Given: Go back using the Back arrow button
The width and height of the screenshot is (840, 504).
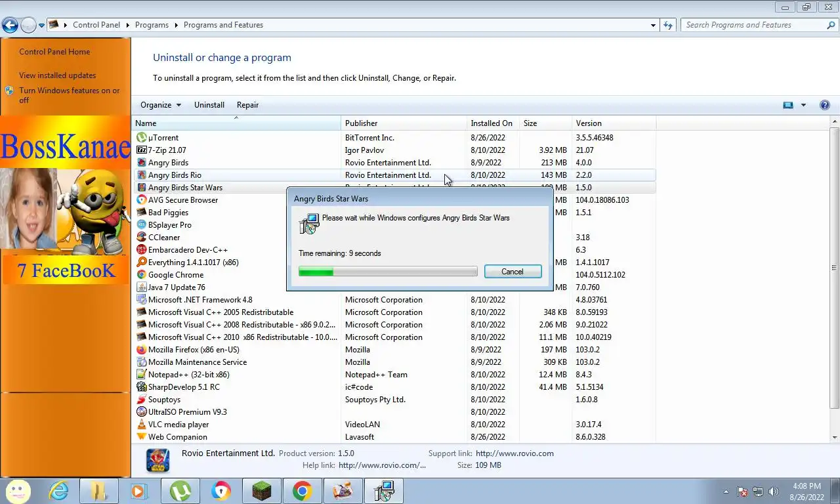Looking at the screenshot, I should (x=10, y=25).
